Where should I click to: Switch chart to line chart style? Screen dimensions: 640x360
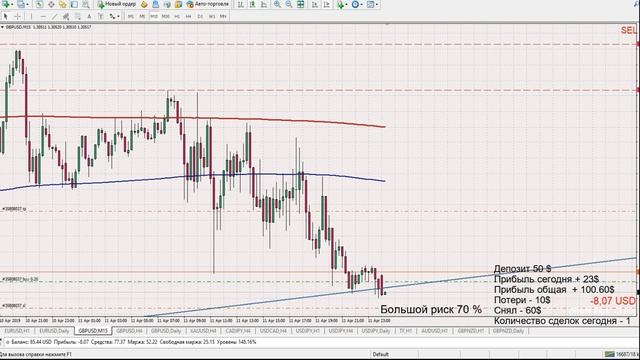[x=264, y=4]
